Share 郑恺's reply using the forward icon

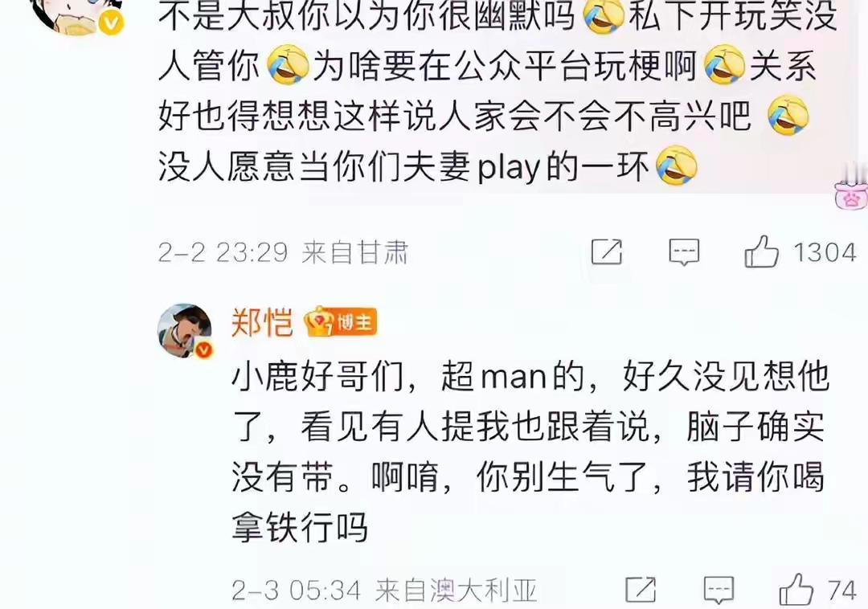tap(641, 590)
